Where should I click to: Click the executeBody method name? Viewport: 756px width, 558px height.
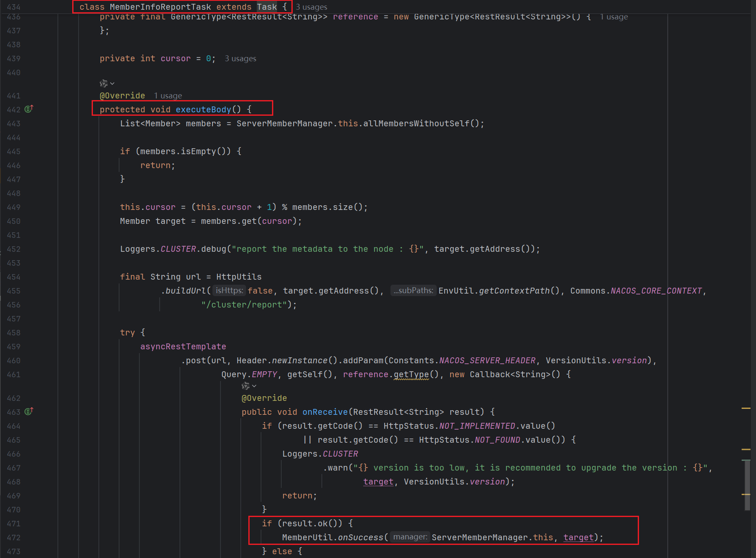(203, 109)
